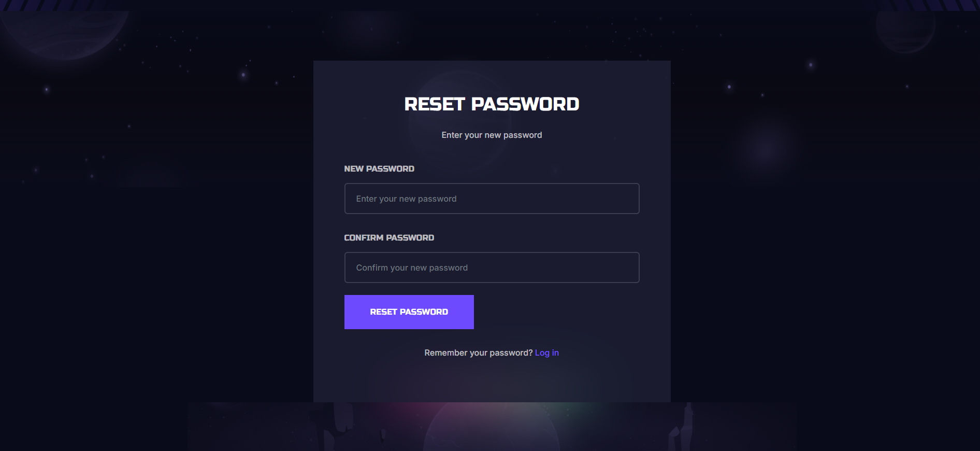This screenshot has width=980, height=451.
Task: Click the subtitle under the Reset Password heading
Action: tap(492, 135)
